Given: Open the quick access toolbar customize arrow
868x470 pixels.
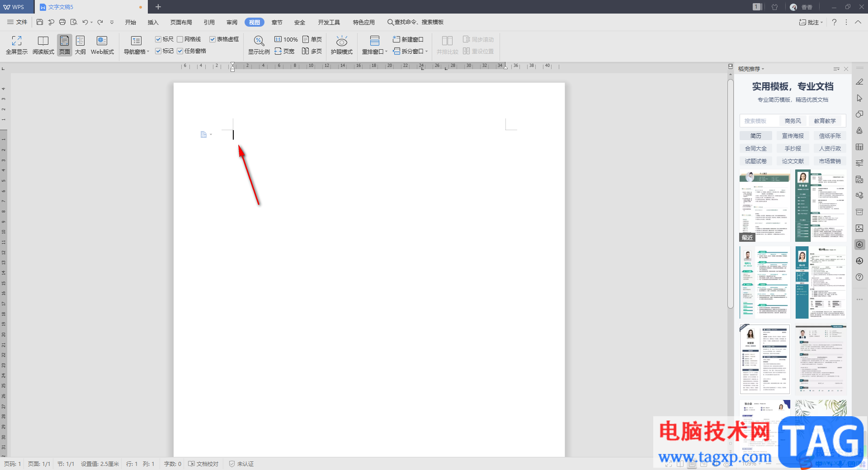Looking at the screenshot, I should [x=112, y=22].
